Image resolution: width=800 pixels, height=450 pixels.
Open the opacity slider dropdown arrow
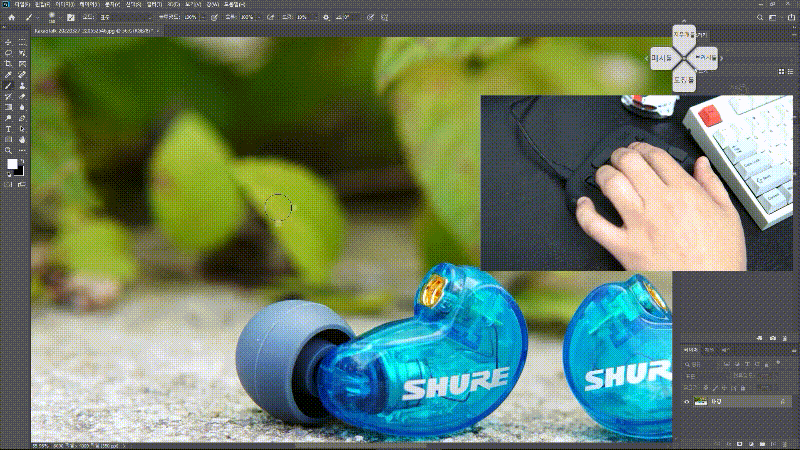tap(203, 17)
